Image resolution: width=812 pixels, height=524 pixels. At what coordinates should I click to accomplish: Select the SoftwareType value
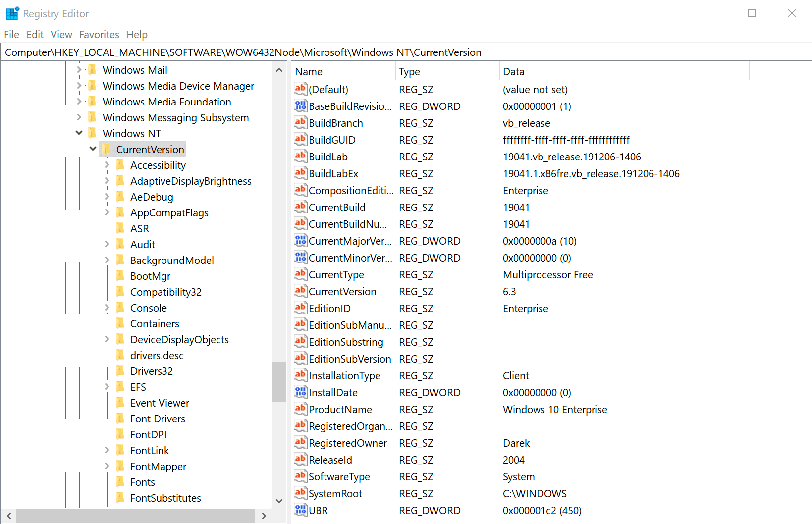coord(339,476)
